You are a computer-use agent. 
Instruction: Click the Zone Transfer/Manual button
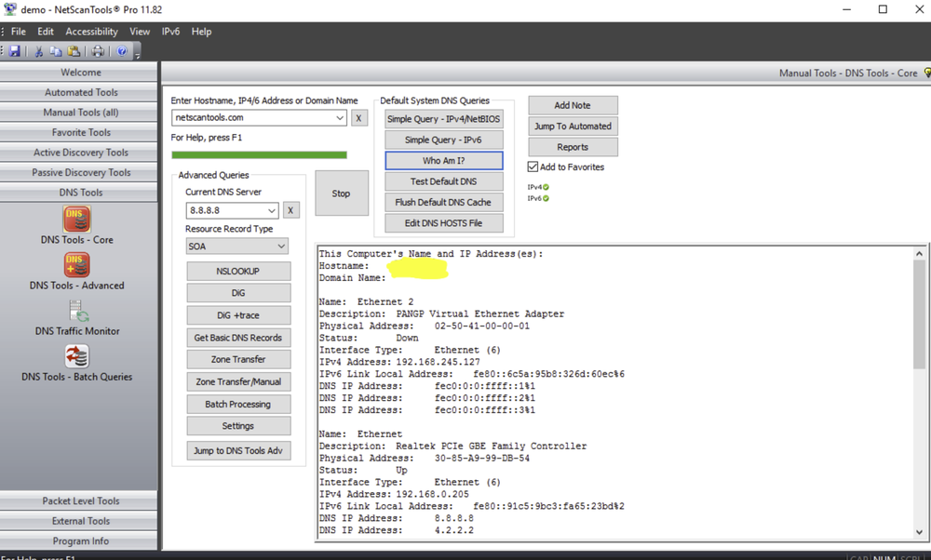(x=238, y=382)
